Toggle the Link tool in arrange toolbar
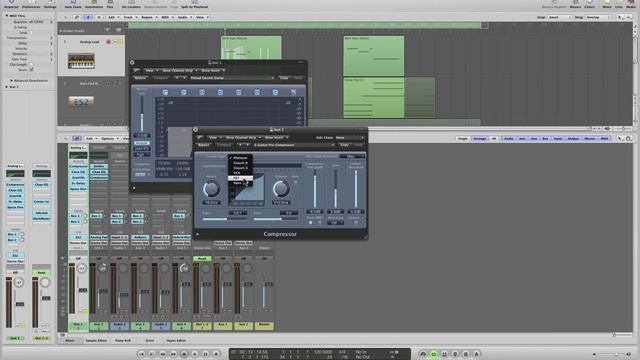 77,17
